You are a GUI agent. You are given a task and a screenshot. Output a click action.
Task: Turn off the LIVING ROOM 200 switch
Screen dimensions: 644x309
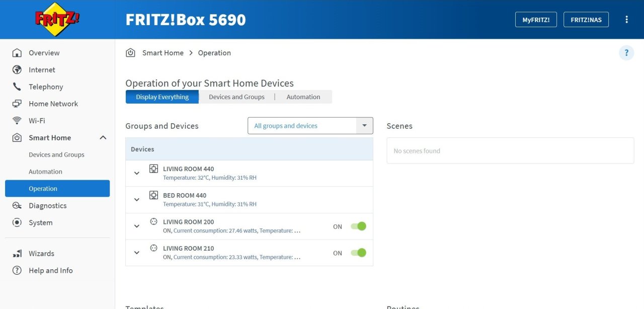(358, 226)
